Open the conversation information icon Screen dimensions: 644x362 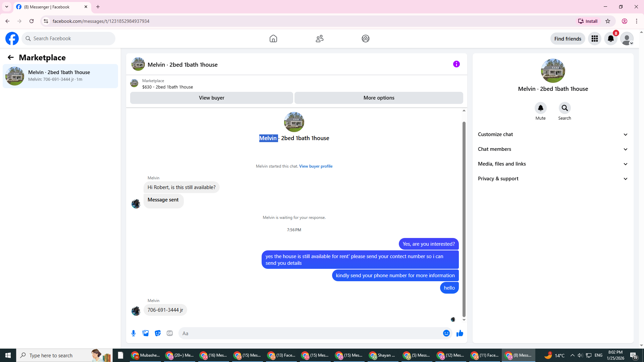tap(457, 64)
